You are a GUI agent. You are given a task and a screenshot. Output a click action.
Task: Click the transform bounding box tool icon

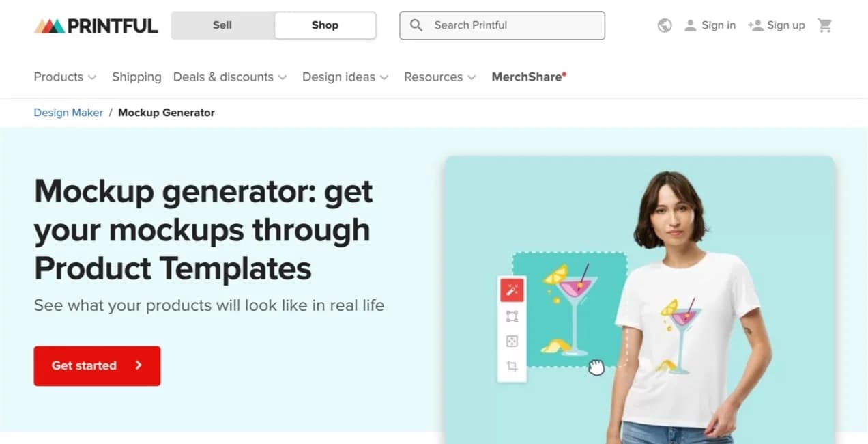512,316
